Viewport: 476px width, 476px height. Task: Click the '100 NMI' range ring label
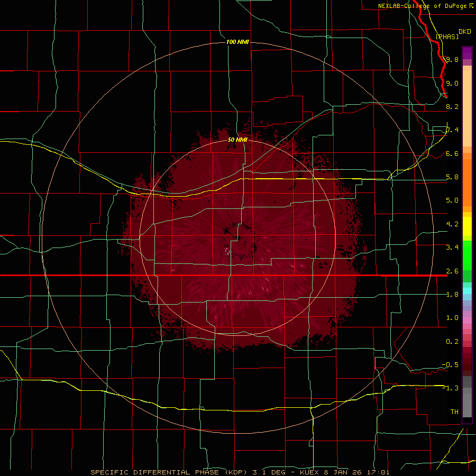237,42
